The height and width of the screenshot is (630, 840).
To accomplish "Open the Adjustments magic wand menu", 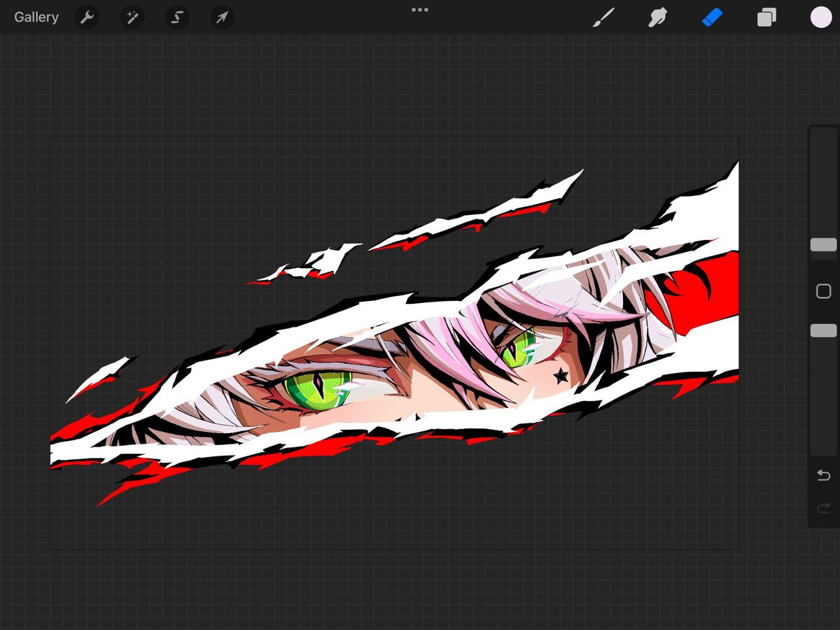I will tap(132, 17).
